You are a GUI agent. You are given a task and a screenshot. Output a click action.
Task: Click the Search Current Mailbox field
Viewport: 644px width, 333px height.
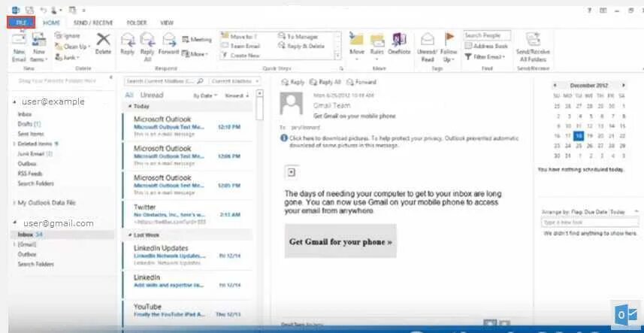(x=165, y=81)
